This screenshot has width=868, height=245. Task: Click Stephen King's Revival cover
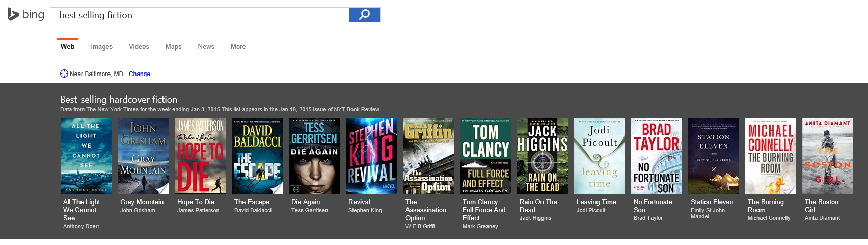point(371,156)
